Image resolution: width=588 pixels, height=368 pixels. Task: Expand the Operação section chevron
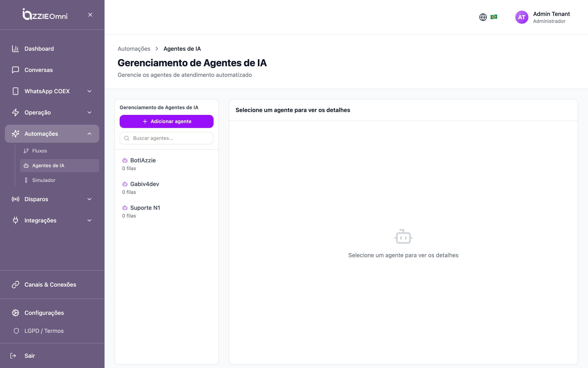(x=89, y=112)
